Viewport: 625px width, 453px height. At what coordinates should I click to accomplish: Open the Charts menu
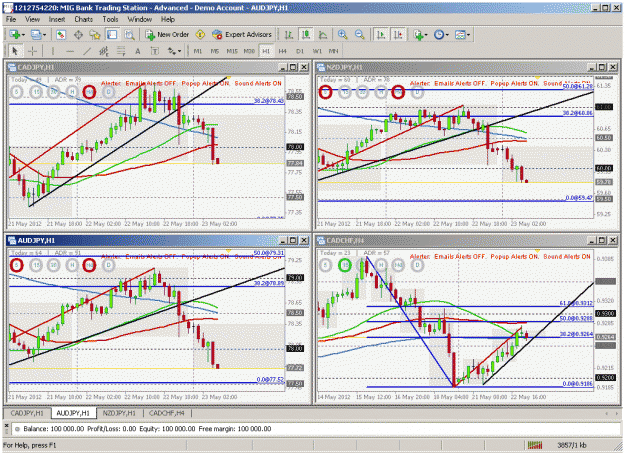pos(83,19)
